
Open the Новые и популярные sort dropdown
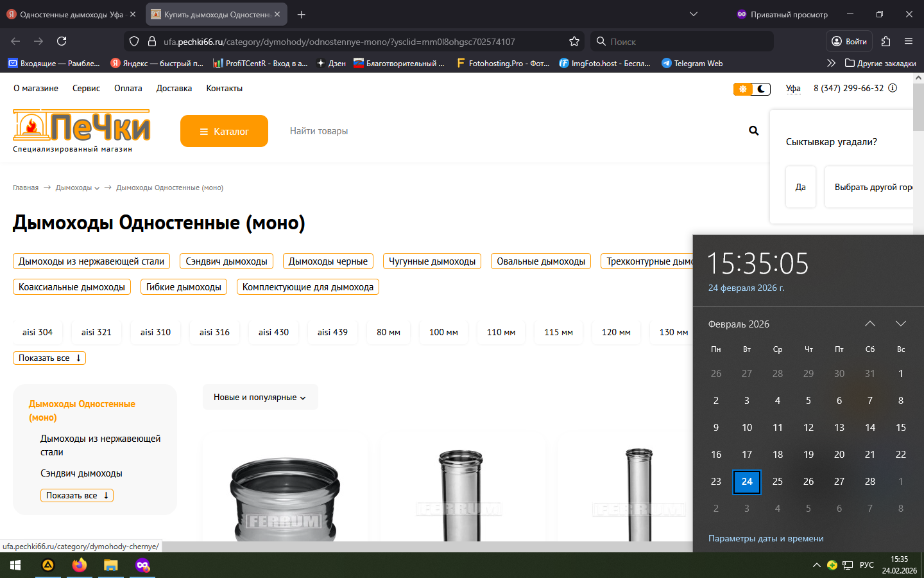point(260,398)
